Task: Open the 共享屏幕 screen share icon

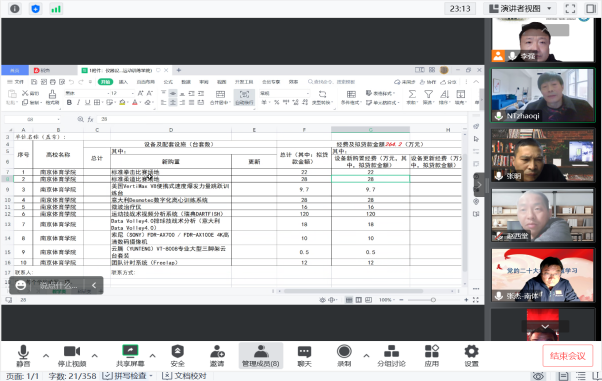Action: pos(130,351)
